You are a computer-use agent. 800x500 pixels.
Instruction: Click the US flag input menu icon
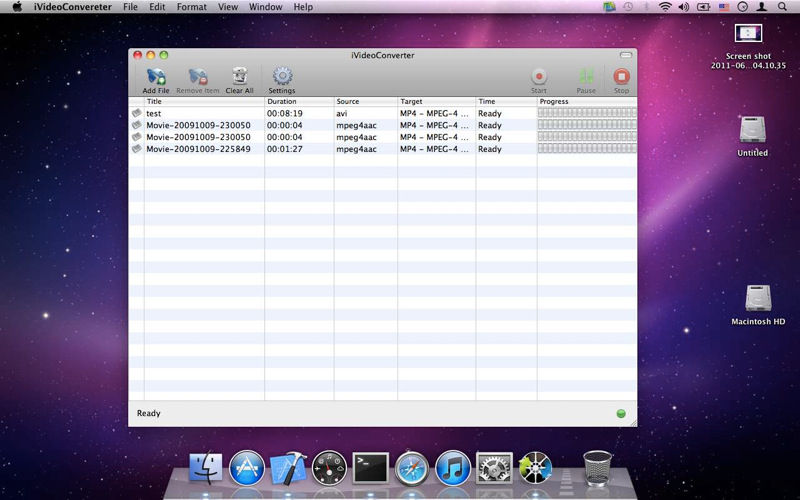(x=723, y=7)
